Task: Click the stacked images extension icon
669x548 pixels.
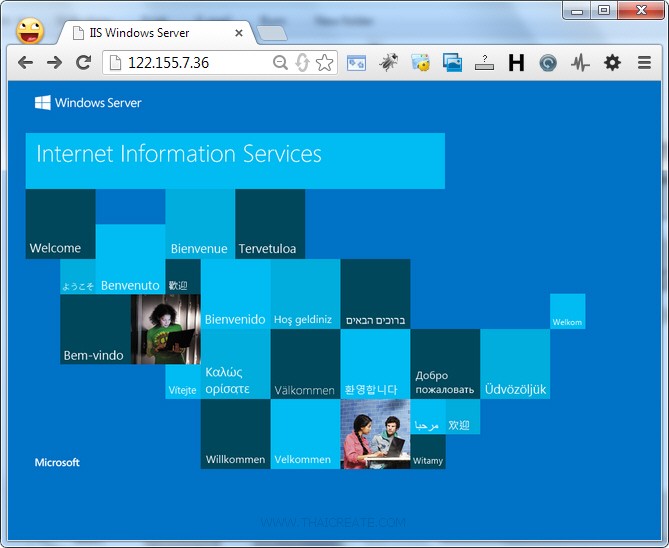Action: pos(452,62)
